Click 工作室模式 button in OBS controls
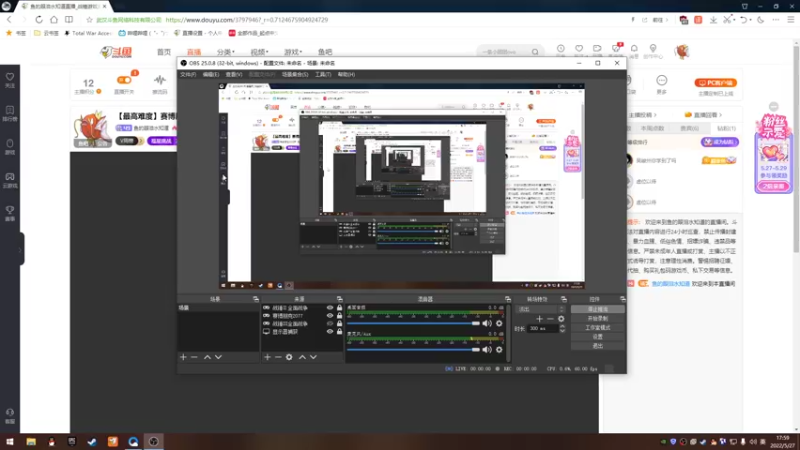This screenshot has height=450, width=800. point(597,328)
